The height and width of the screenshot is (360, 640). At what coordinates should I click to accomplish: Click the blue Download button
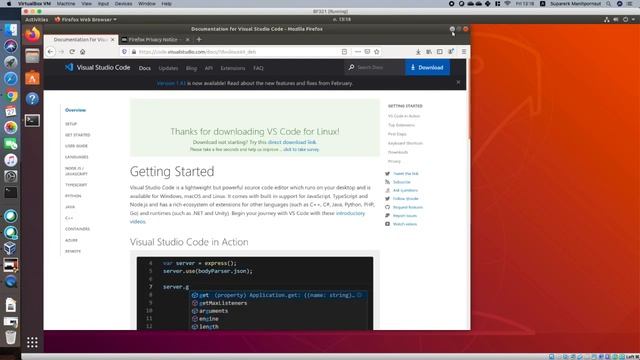[427, 67]
